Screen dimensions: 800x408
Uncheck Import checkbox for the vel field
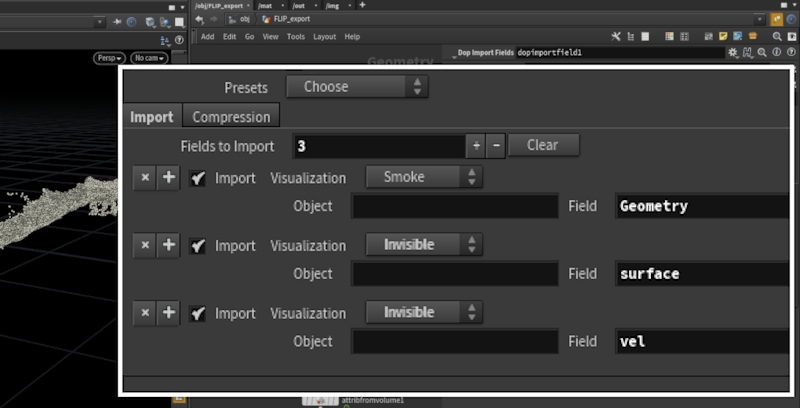point(199,313)
